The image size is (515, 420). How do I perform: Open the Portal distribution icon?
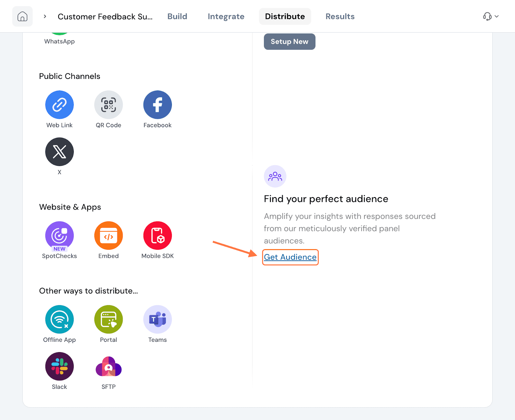point(108,319)
